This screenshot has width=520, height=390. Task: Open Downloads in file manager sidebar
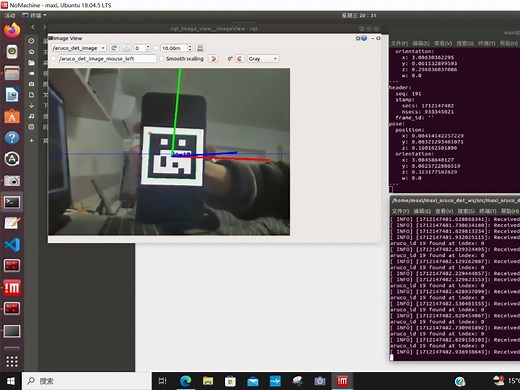31,105
